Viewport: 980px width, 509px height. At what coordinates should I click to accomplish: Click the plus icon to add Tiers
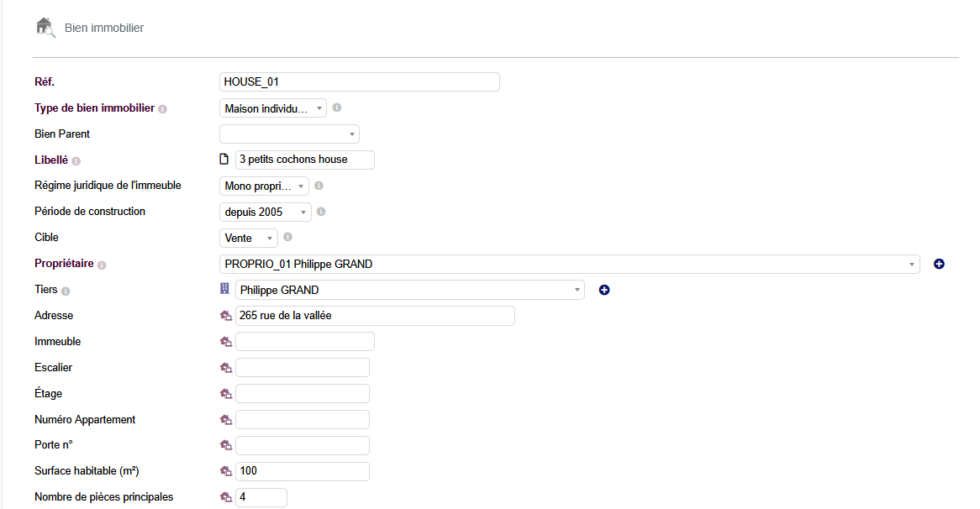click(603, 290)
